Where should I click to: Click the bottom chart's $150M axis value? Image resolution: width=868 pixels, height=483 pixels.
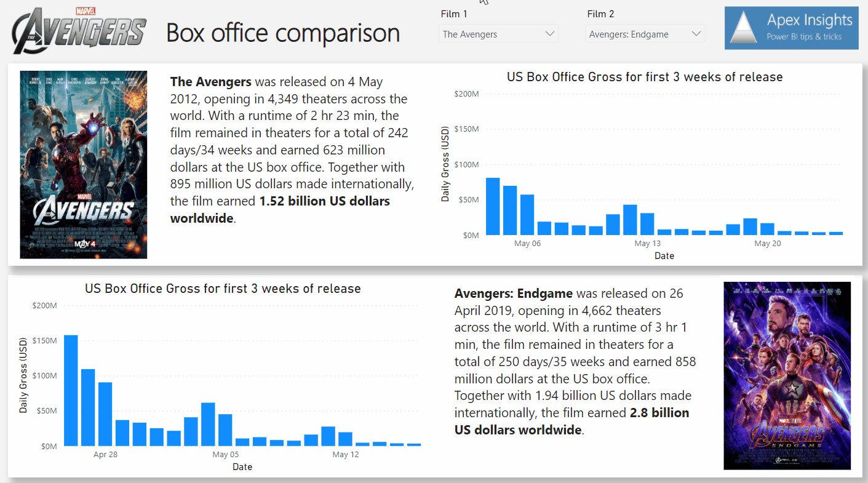click(x=44, y=341)
